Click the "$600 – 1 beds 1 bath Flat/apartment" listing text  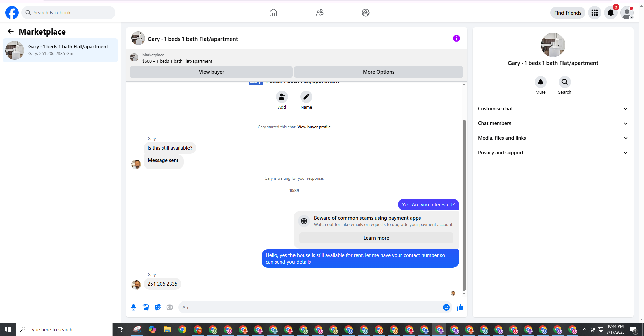point(177,61)
